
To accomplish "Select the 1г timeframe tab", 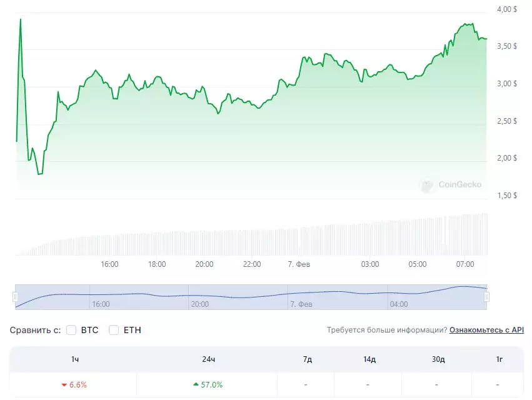I will (x=499, y=359).
